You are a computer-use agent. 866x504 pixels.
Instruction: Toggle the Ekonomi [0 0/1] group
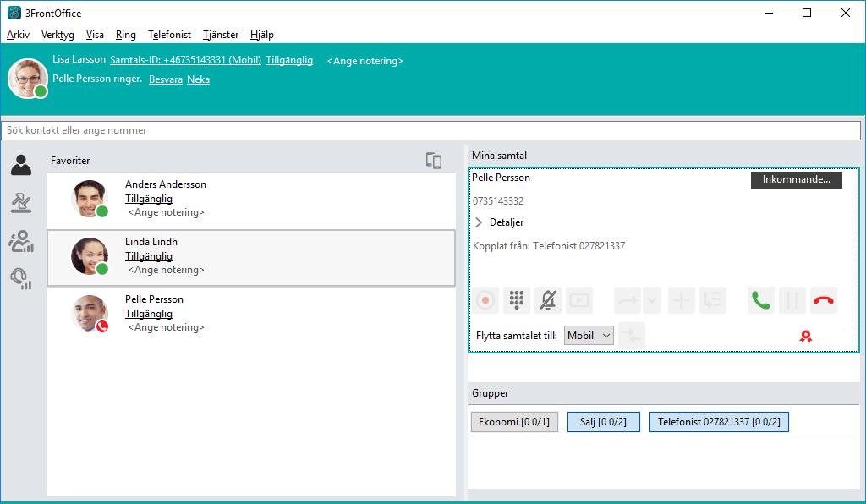coord(514,422)
